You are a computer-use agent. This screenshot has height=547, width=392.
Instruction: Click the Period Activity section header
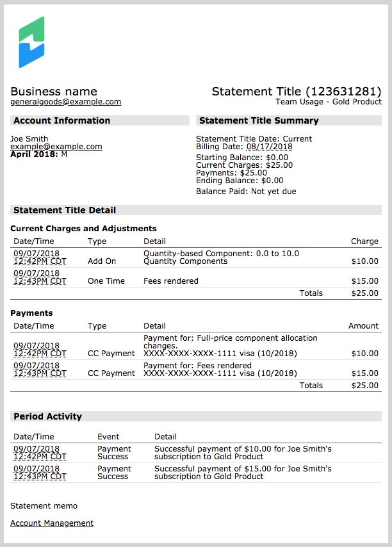tap(196, 416)
